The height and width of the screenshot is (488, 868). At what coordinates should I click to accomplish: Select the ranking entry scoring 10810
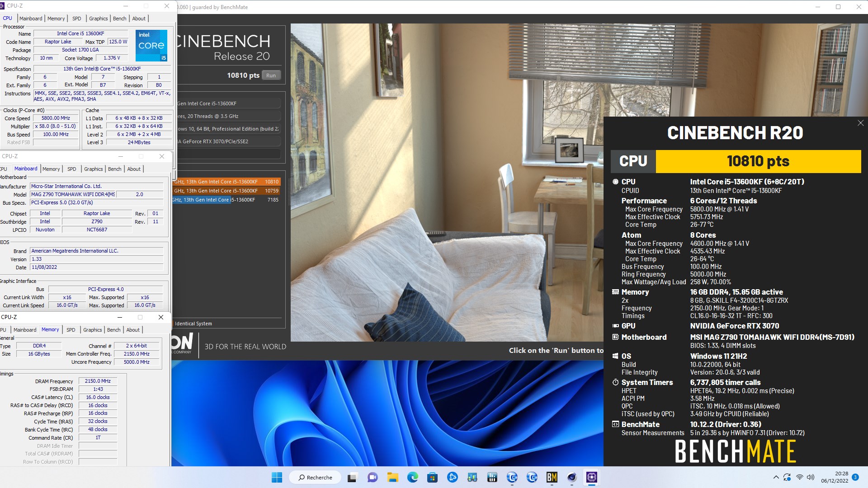(226, 182)
